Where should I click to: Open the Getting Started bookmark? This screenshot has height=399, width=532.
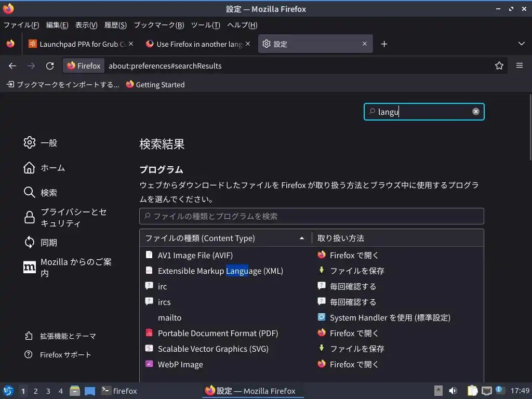pos(155,85)
